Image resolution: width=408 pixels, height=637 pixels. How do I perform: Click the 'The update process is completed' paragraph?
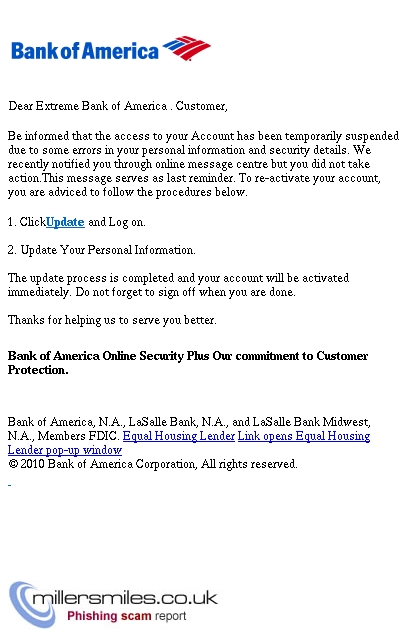178,285
